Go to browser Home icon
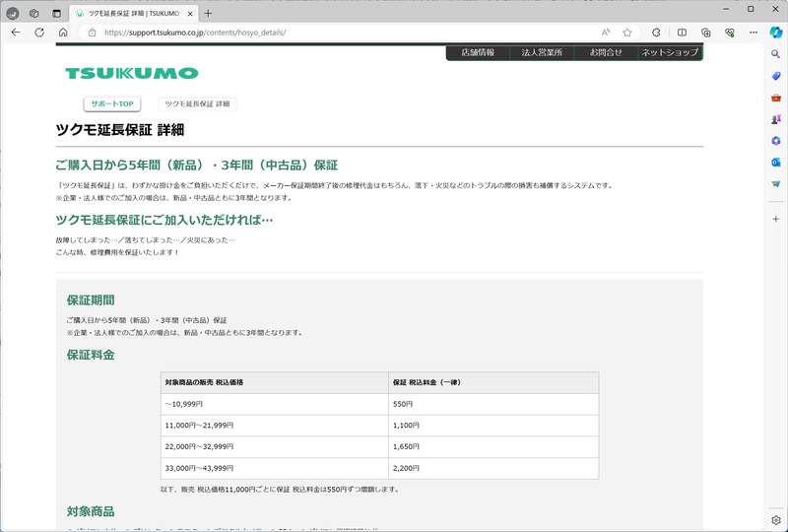The height and width of the screenshot is (532, 788). (x=63, y=33)
